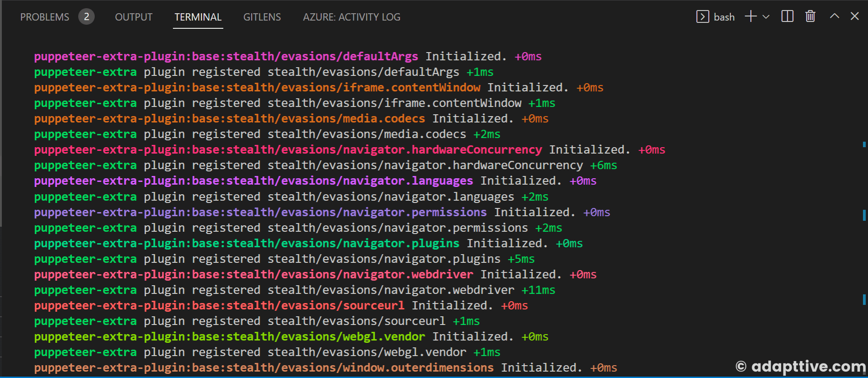The width and height of the screenshot is (868, 378).
Task: Click the 'registered stealth/evasions/navigator.languages' line
Action: (291, 197)
